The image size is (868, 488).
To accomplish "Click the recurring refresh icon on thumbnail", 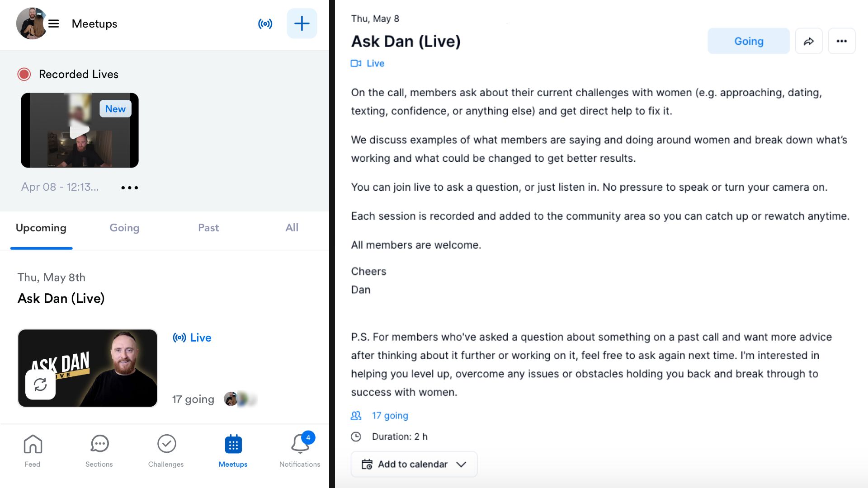I will click(x=40, y=385).
